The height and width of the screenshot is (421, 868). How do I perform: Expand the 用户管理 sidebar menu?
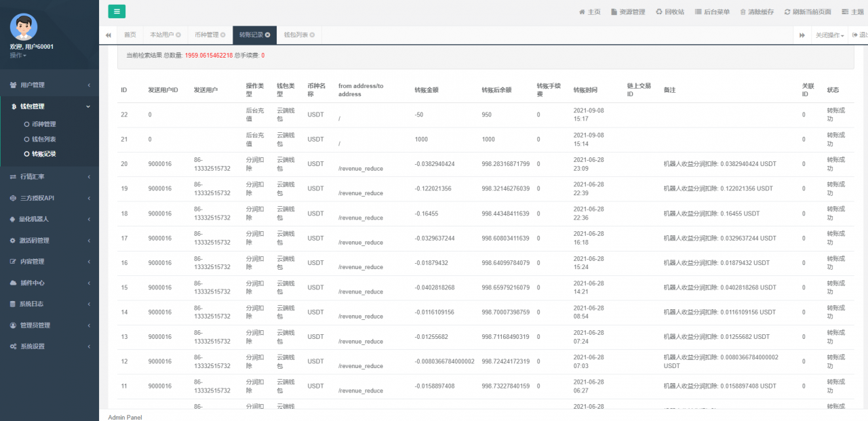(x=49, y=85)
